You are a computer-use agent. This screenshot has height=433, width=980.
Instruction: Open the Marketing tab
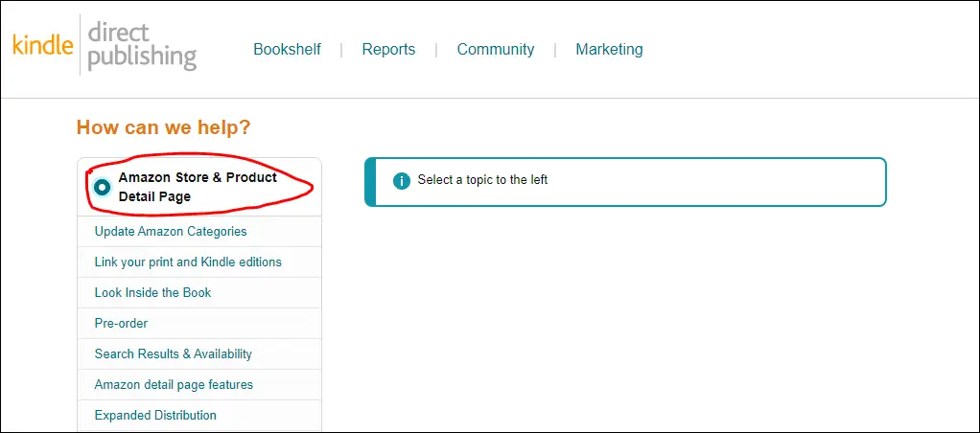[609, 50]
